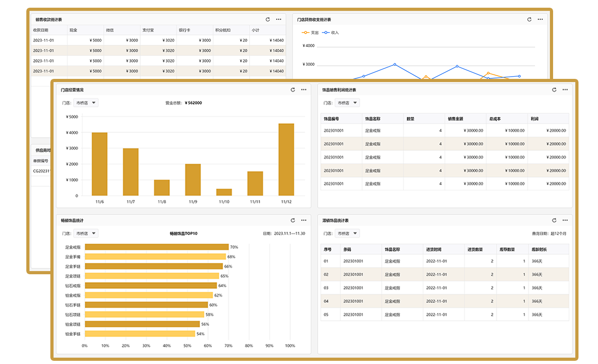This screenshot has width=598, height=364.
Task: Click the 门店经营情况 refresh icon
Action: (293, 90)
